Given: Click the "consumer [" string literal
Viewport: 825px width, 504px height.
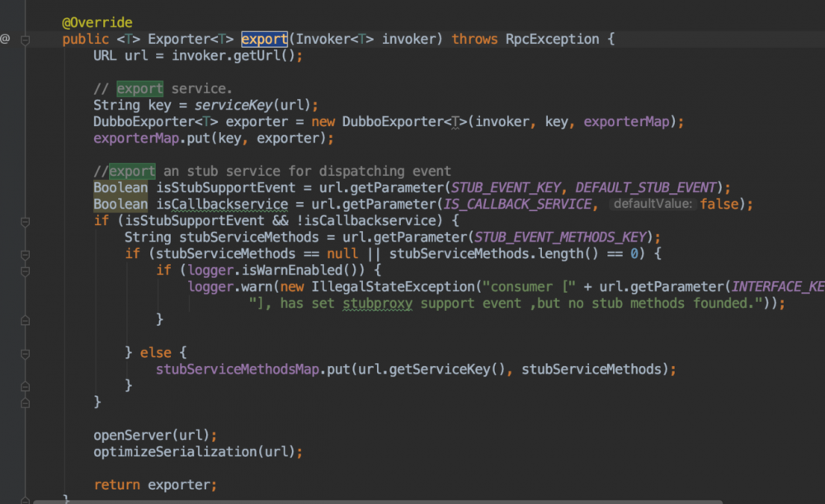Looking at the screenshot, I should point(530,287).
